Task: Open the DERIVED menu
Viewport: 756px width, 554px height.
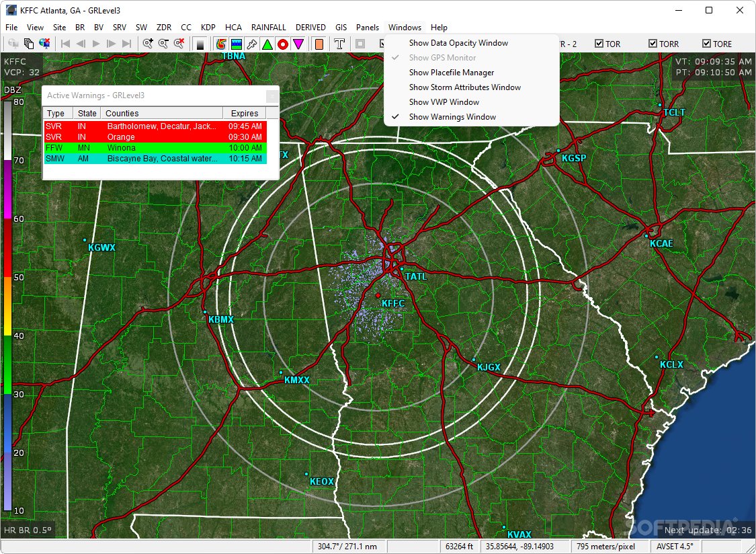Action: pyautogui.click(x=310, y=28)
